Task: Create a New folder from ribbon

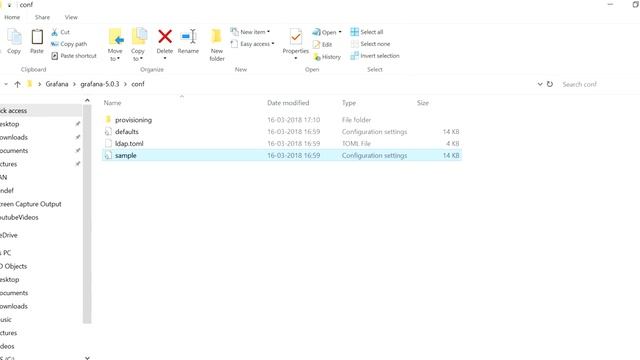Action: tap(217, 45)
